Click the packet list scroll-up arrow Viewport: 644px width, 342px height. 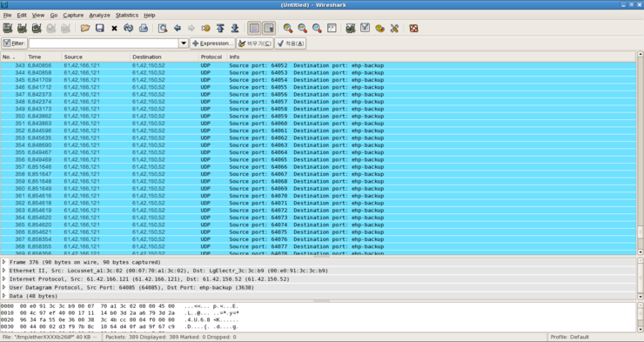pos(640,54)
